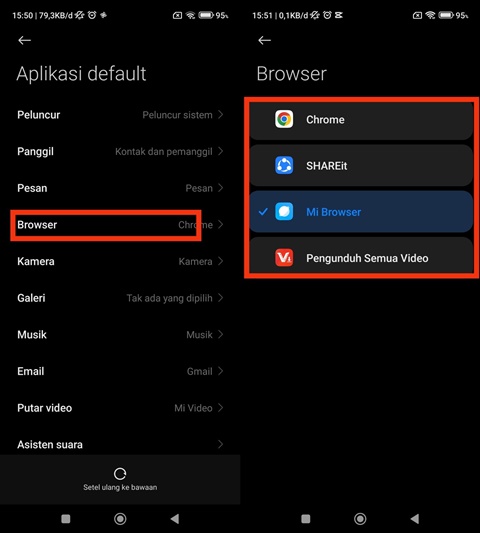Viewport: 480px width, 533px height.
Task: Tap back triangle on right phone nav bar
Action: pos(415,519)
